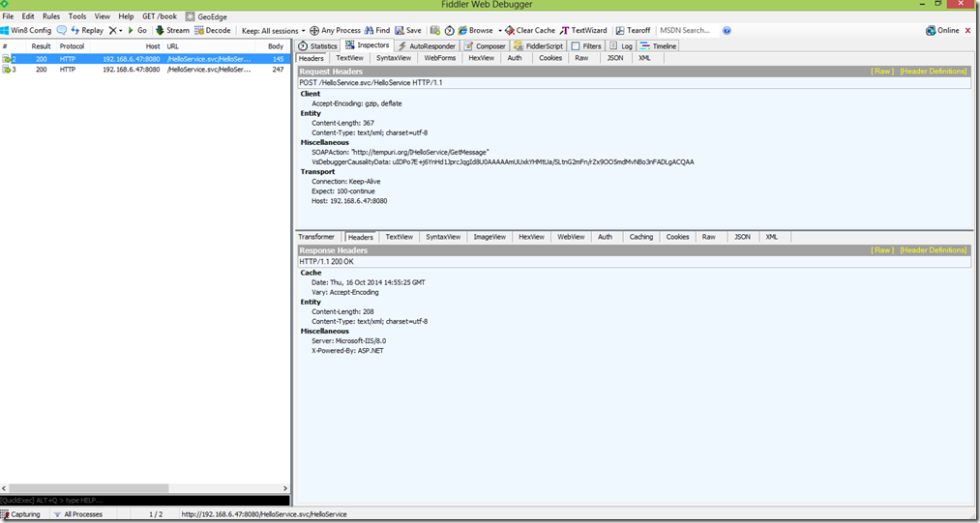The width and height of the screenshot is (980, 523).
Task: Click the Online network status icon
Action: pyautogui.click(x=932, y=30)
